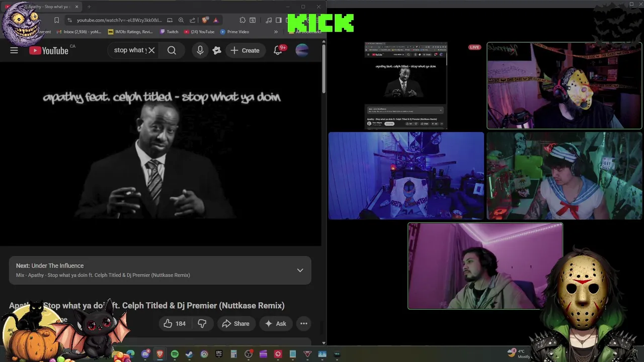Open Brave Shields lion icon
Image resolution: width=644 pixels, height=362 pixels.
(205, 20)
